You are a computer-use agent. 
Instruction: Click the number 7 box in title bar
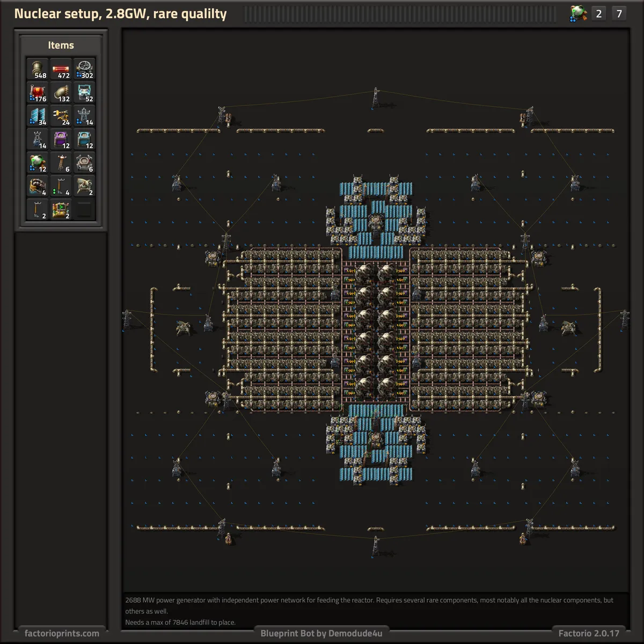(619, 13)
